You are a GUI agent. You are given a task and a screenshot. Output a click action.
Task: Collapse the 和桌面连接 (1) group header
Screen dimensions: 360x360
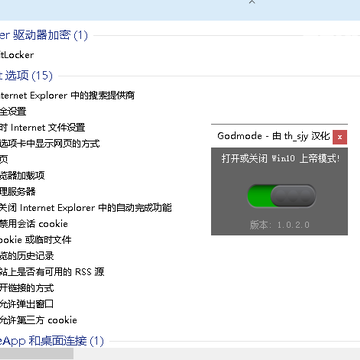click(x=52, y=341)
